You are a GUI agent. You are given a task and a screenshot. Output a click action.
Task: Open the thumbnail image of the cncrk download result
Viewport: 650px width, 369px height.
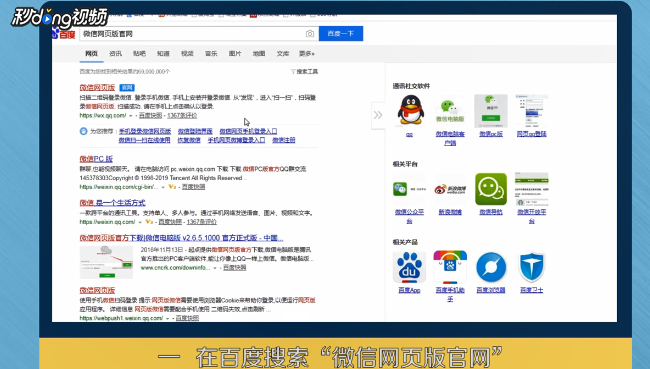coord(106,262)
